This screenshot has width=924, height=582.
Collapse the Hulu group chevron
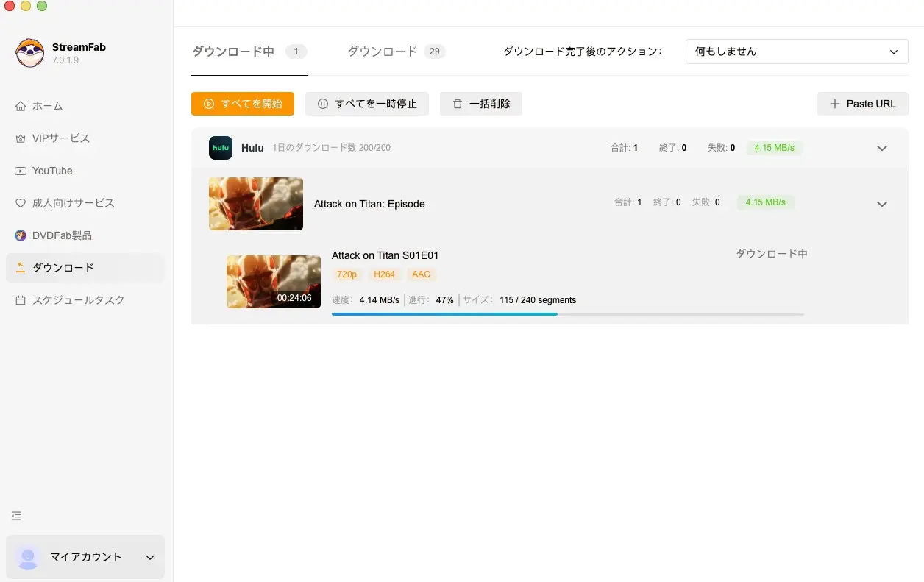(882, 148)
